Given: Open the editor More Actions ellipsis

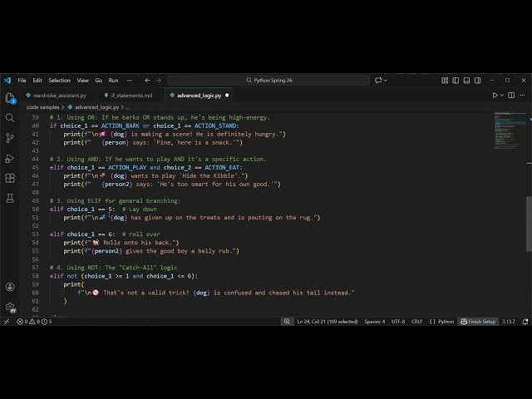Looking at the screenshot, I should click(x=522, y=96).
